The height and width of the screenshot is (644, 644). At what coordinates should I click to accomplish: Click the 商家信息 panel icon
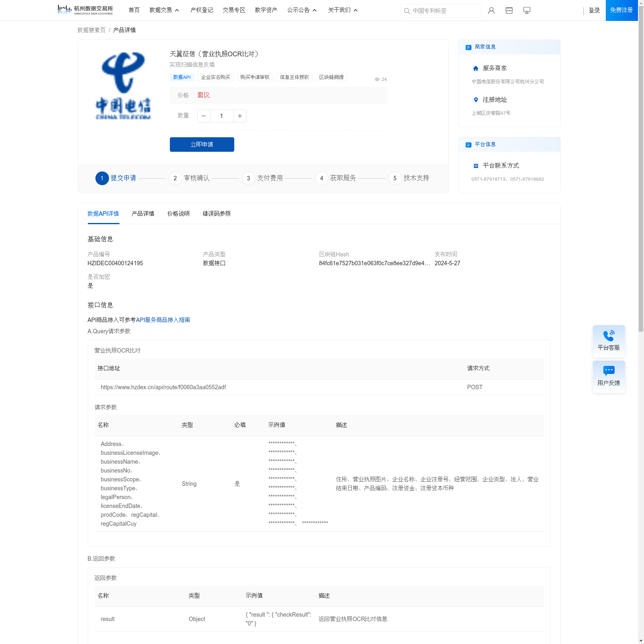tap(469, 47)
